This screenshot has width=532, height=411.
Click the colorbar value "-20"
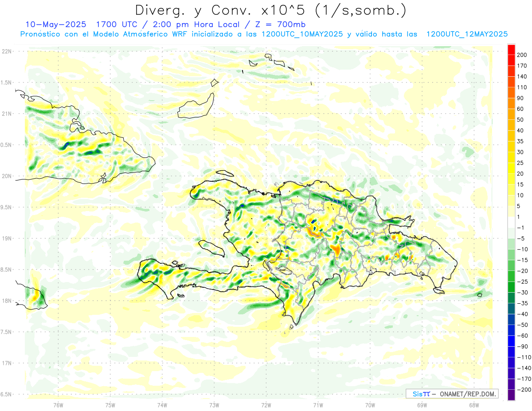point(522,271)
